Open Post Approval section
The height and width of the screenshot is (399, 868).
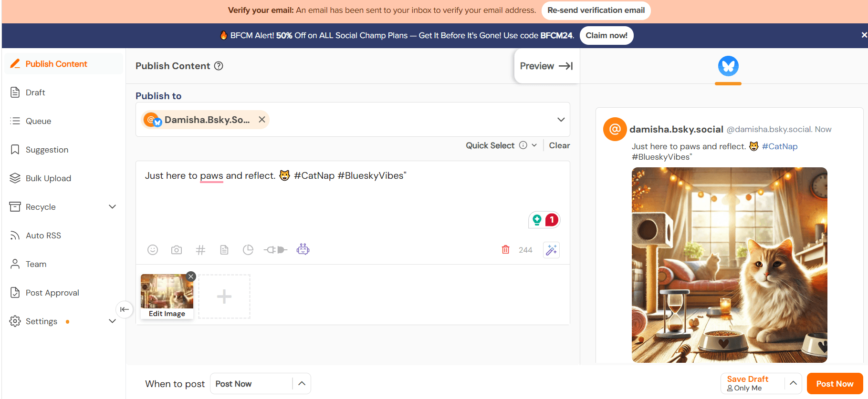pyautogui.click(x=63, y=293)
